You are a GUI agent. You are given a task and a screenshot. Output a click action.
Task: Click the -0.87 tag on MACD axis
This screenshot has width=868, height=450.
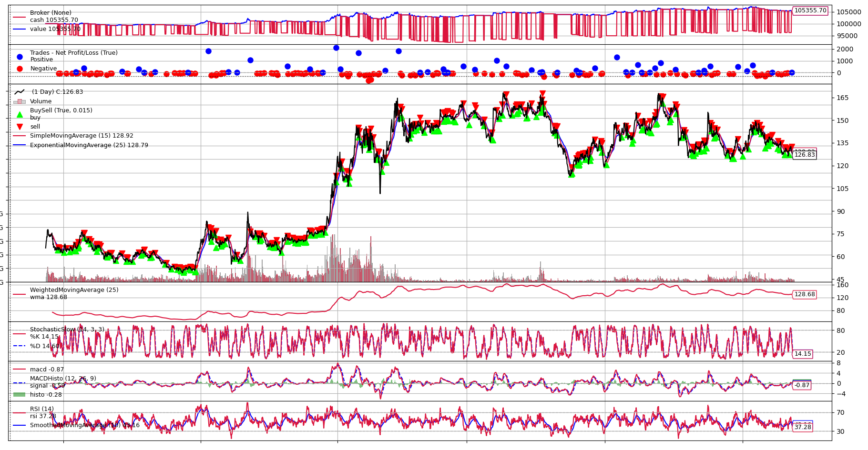802,385
